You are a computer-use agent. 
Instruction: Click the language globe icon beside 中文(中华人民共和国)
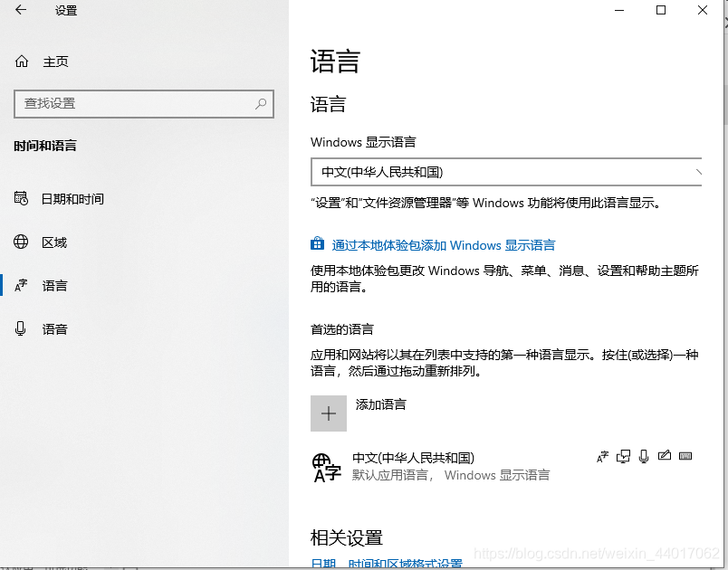pyautogui.click(x=326, y=468)
